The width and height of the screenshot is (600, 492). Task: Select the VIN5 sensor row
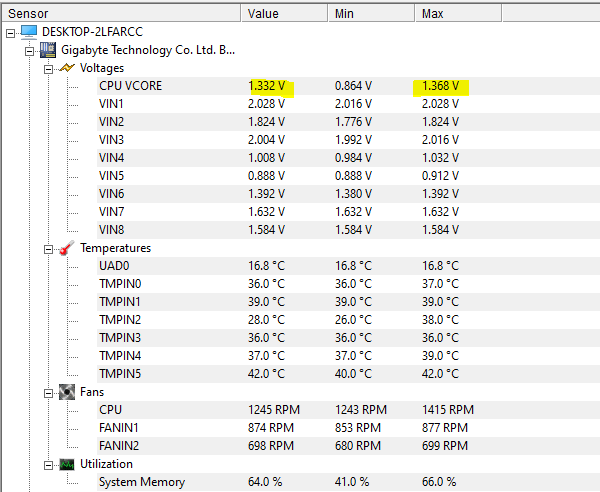[x=348, y=176]
